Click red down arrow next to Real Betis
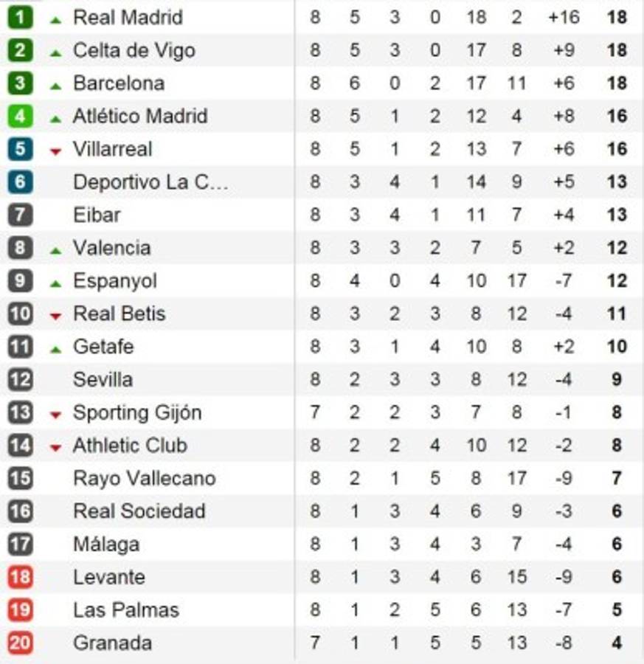The height and width of the screenshot is (664, 644). click(55, 316)
